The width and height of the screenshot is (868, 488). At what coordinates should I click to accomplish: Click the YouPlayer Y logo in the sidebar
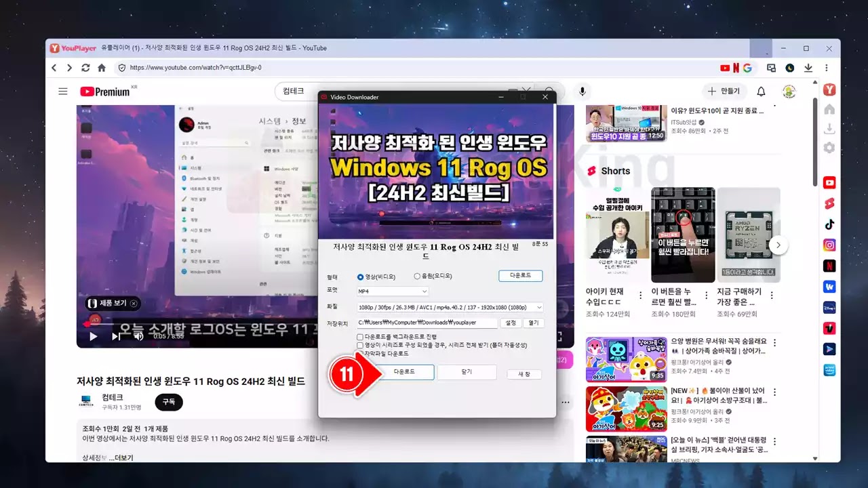tap(829, 90)
